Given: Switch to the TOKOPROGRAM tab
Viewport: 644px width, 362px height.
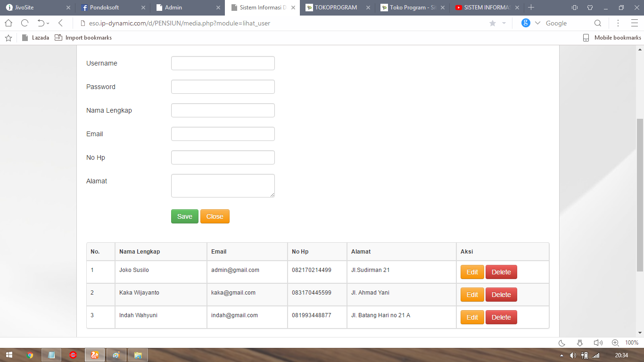Looking at the screenshot, I should [x=337, y=8].
